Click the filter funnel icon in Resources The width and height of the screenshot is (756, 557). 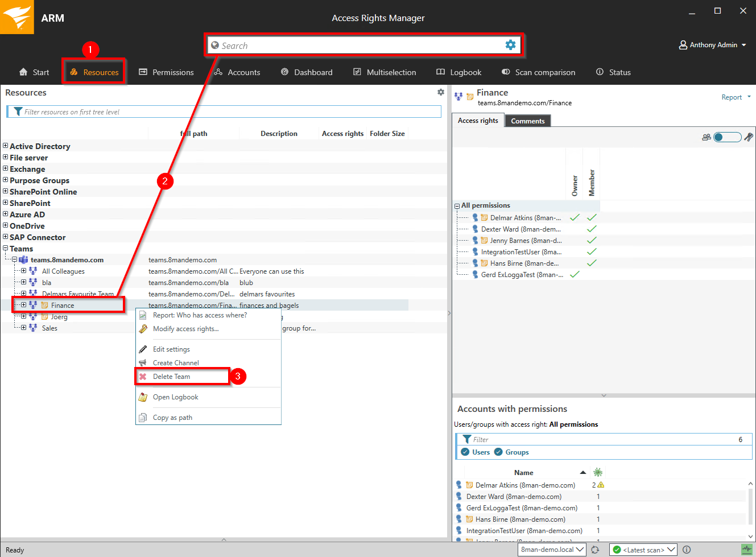tap(18, 112)
